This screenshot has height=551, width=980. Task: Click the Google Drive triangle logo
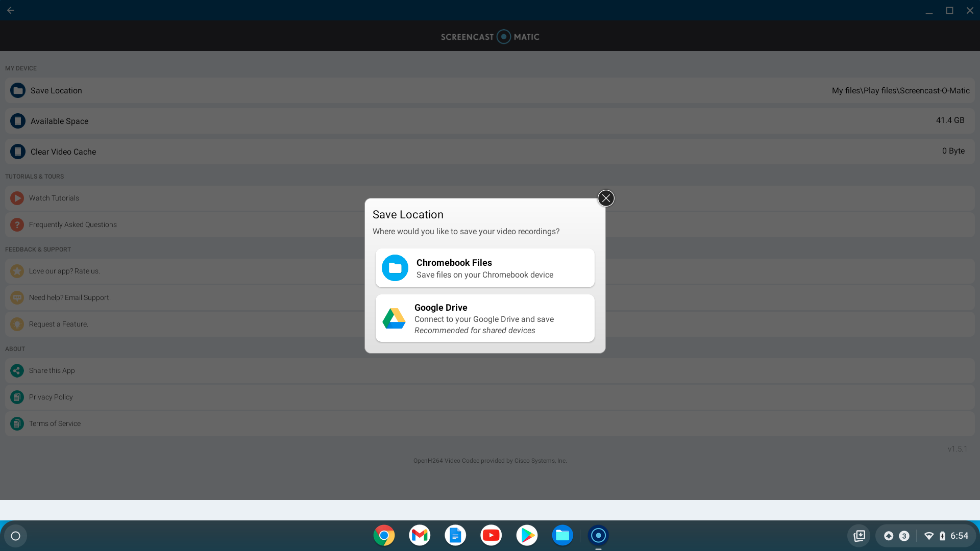[x=394, y=318]
